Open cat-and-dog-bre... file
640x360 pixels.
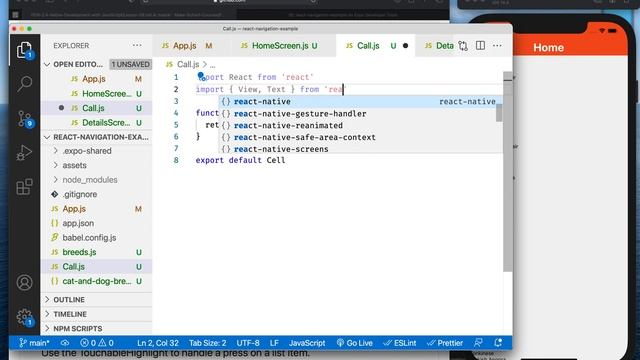click(96, 281)
